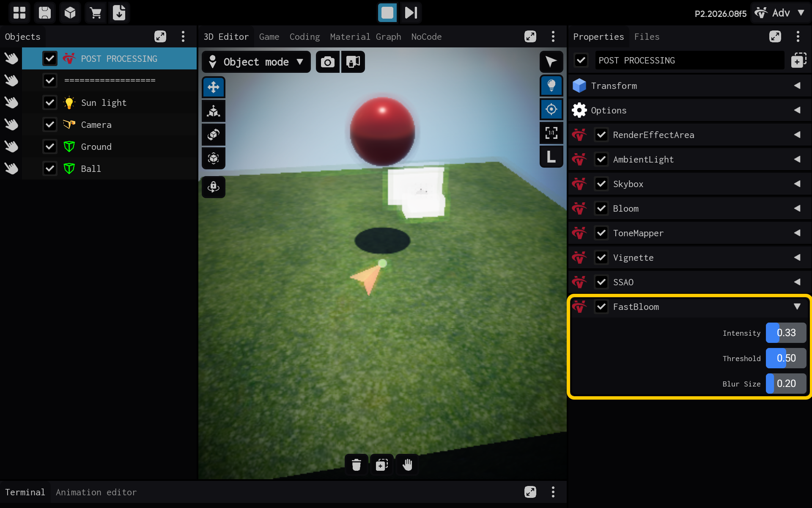Viewport: 812px width, 508px height.
Task: Toggle the target focus icon
Action: (x=551, y=109)
